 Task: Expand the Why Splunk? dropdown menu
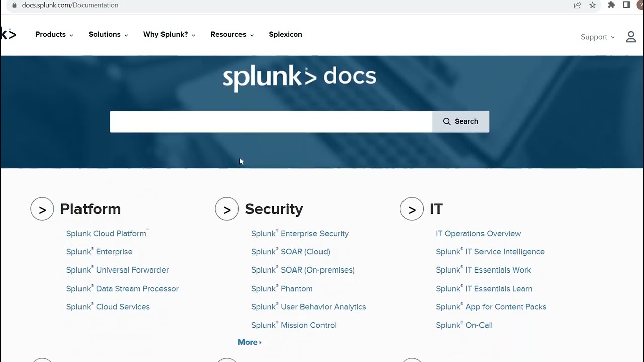pos(169,34)
